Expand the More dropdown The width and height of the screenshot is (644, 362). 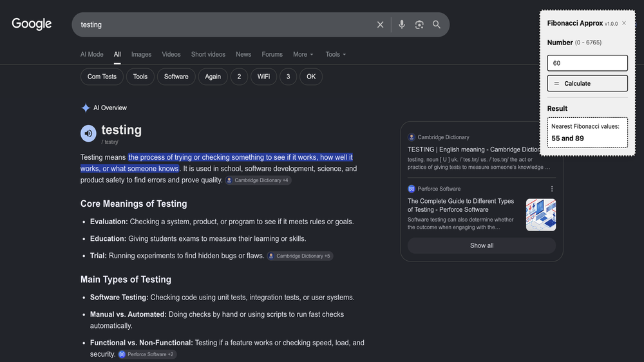point(303,54)
